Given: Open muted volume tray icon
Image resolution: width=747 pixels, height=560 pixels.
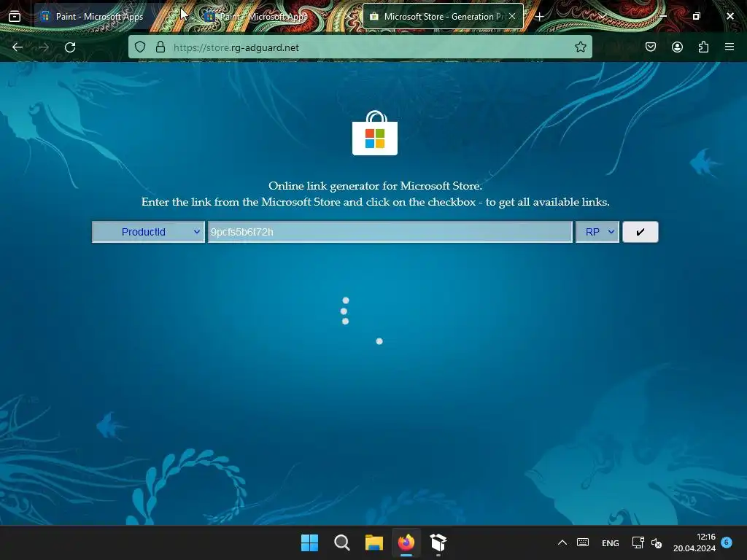Looking at the screenshot, I should 657,542.
